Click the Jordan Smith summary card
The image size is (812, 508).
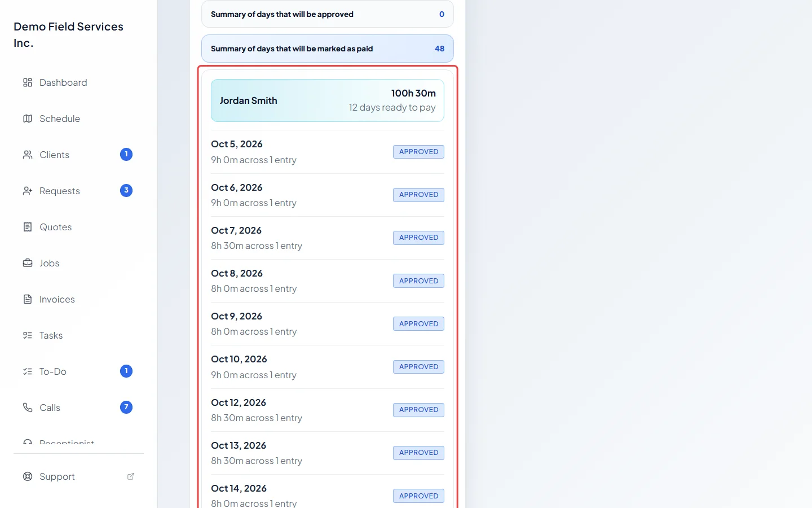[x=328, y=100]
